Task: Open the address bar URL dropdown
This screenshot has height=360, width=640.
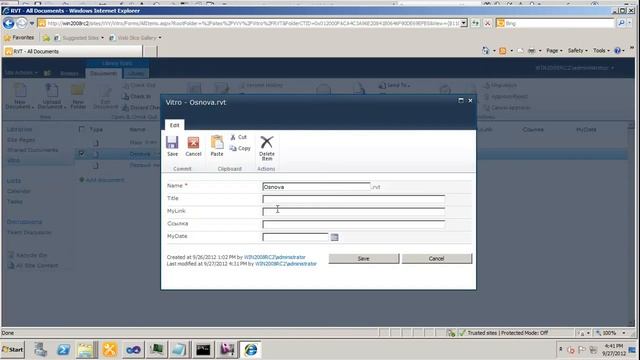Action: coord(464,23)
